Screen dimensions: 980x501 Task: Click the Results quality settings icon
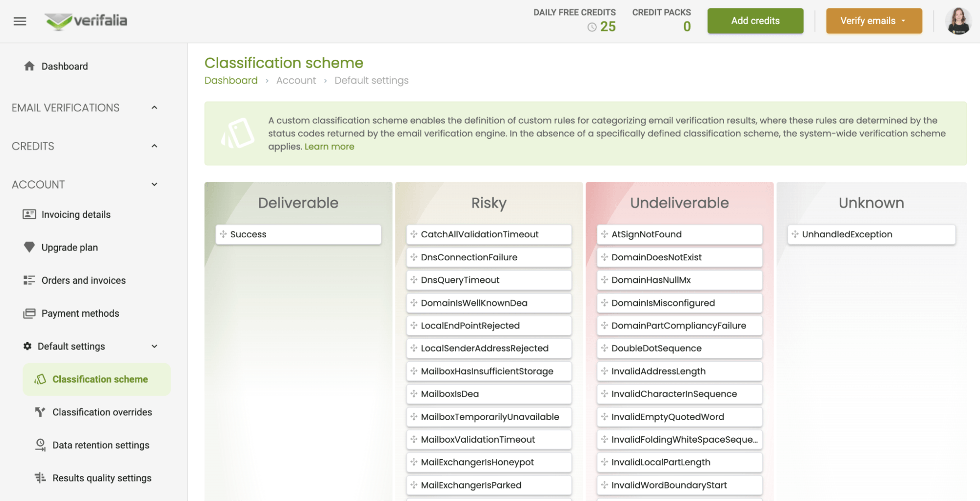[x=40, y=477]
